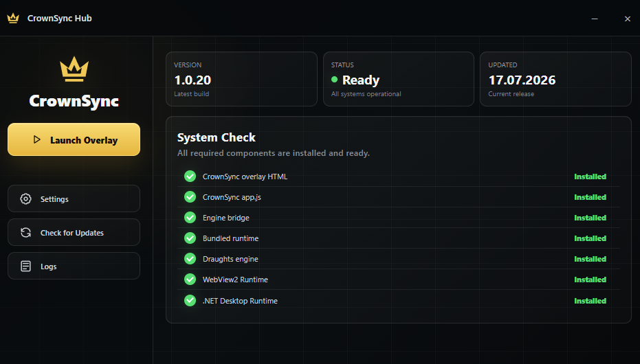Click the small crown icon in title bar

coord(13,18)
